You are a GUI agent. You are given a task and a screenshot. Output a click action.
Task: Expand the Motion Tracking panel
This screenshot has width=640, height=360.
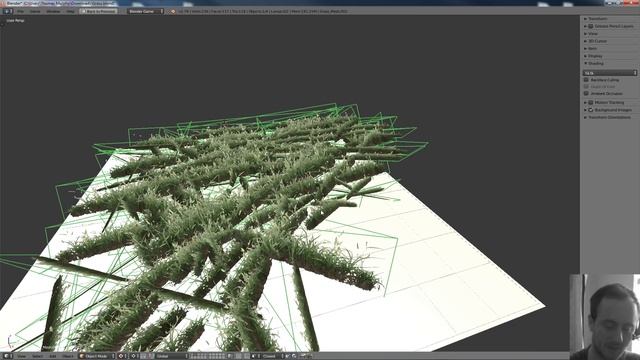click(609, 102)
